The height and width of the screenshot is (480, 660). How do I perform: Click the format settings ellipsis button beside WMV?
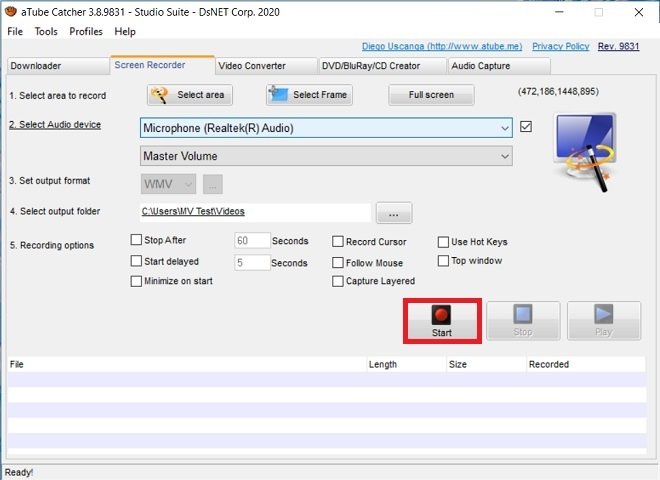point(213,184)
